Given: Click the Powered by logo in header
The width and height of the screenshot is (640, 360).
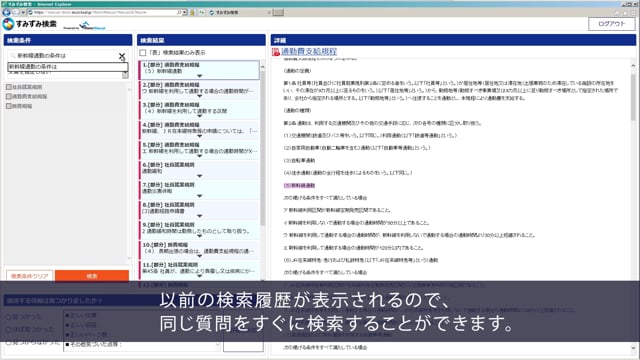Looking at the screenshot, I should click(x=85, y=26).
